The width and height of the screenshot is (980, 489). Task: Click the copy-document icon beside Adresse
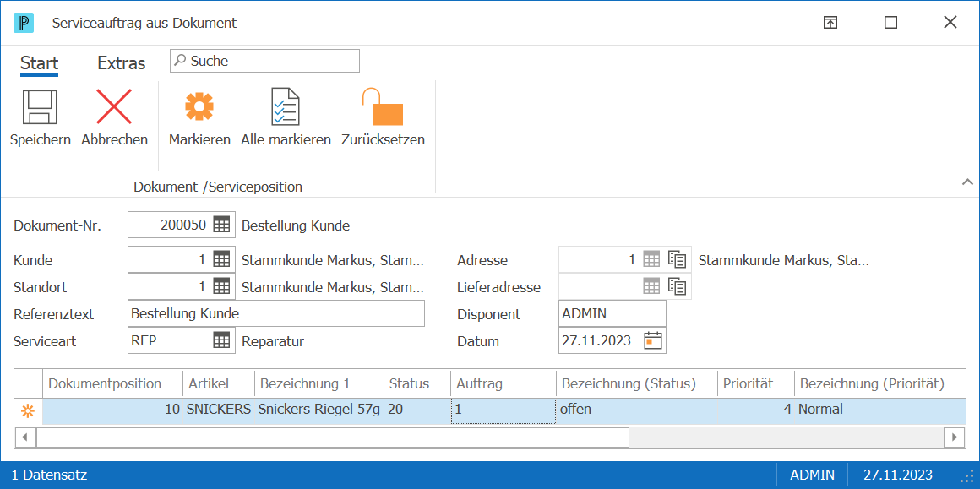[678, 259]
